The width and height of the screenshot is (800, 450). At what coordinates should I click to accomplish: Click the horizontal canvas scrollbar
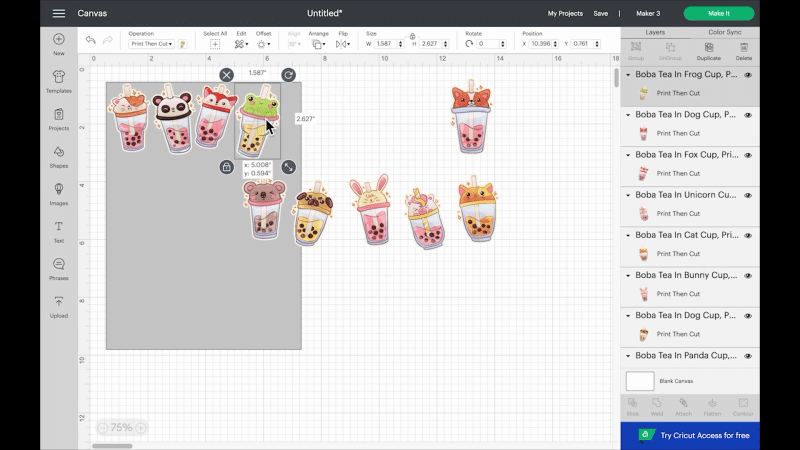(112, 446)
